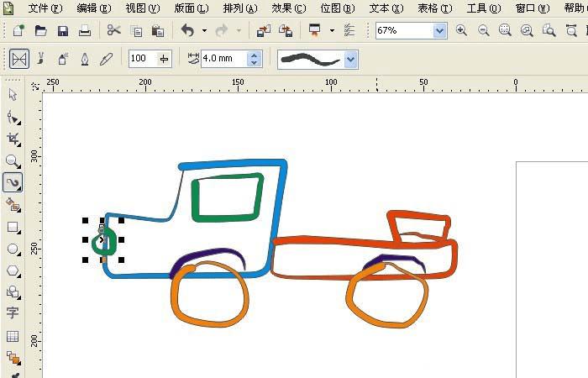Click the Zoom Out magnifier
This screenshot has height=378, width=588.
pyautogui.click(x=483, y=30)
